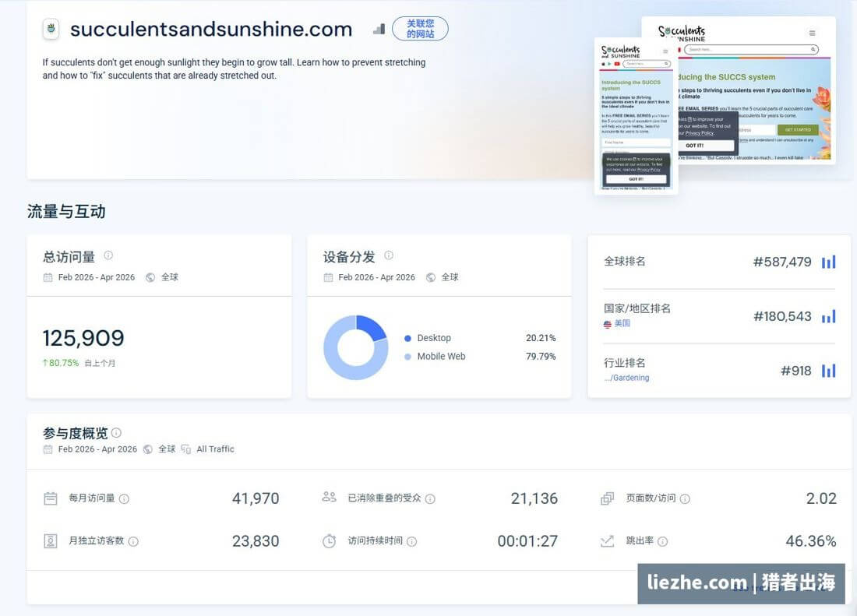Click the bounce rate value 46.36%
Screen dimensions: 857x616
pos(810,541)
